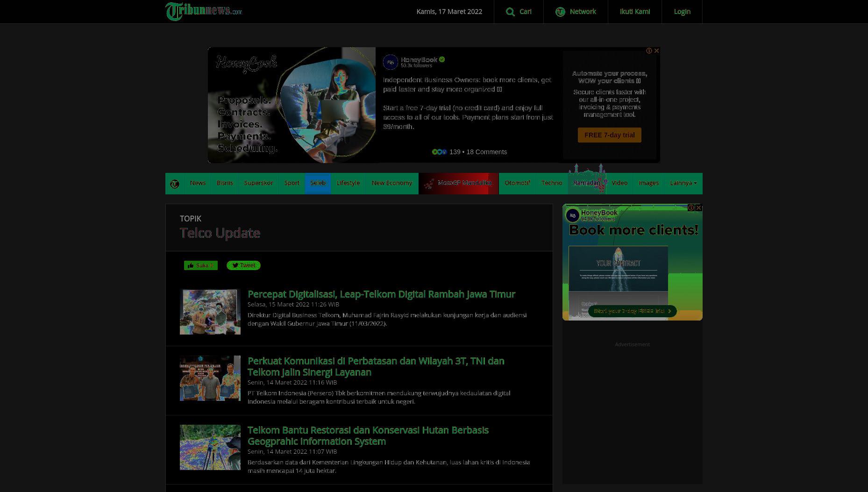The height and width of the screenshot is (492, 868).
Task: Open the top banner ad info icon
Action: [x=649, y=50]
